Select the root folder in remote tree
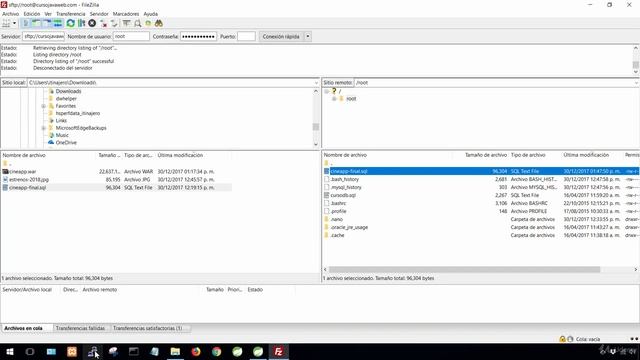640x360 pixels. click(351, 99)
